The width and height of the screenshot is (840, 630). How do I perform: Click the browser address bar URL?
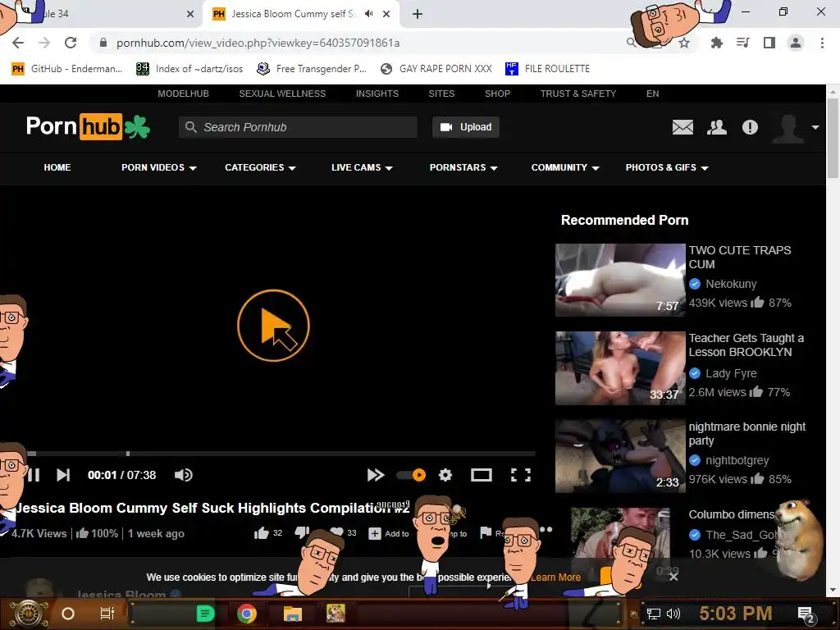[x=258, y=43]
